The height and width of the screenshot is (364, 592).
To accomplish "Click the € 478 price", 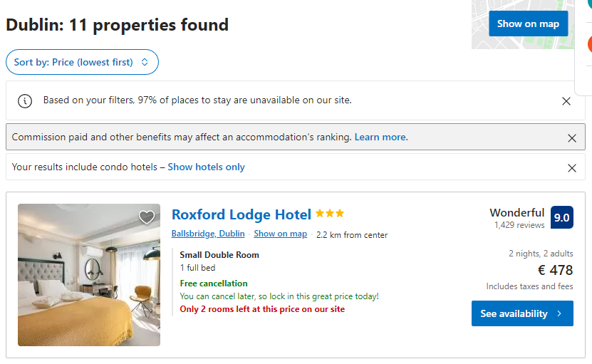I will click(555, 271).
